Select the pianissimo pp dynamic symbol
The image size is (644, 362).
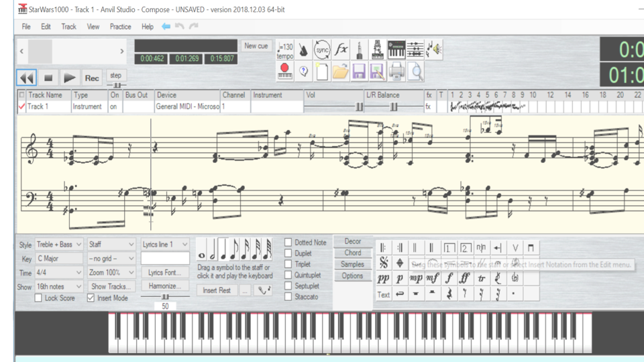pos(383,279)
